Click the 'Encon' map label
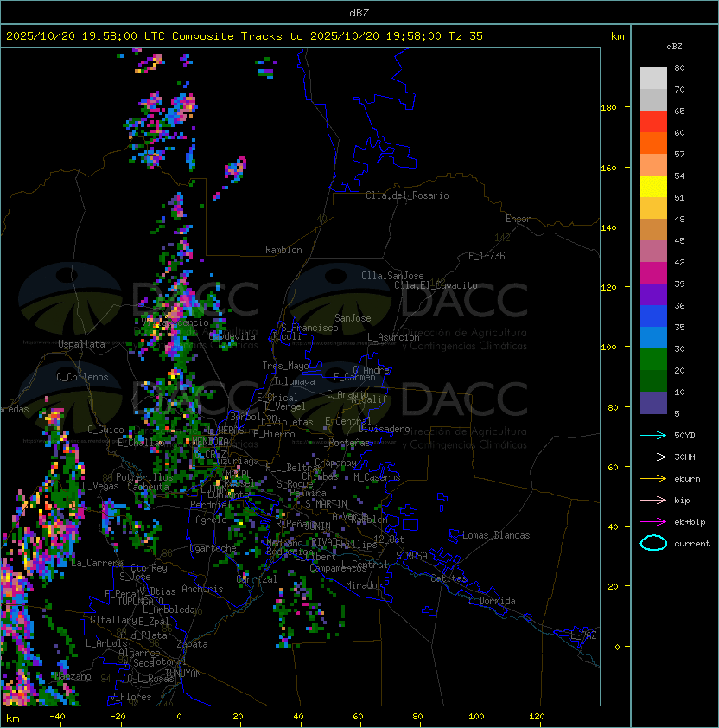This screenshot has width=719, height=728. coord(519,219)
